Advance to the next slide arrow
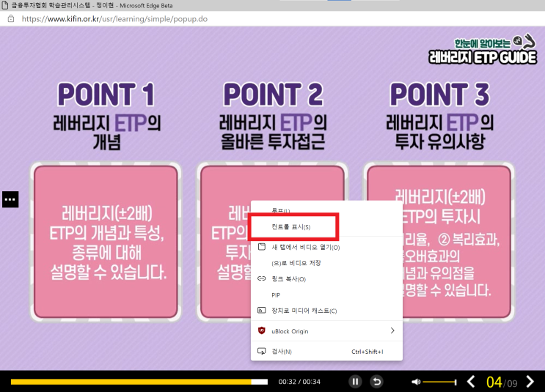Viewport: 545px width, 392px height. [530, 382]
